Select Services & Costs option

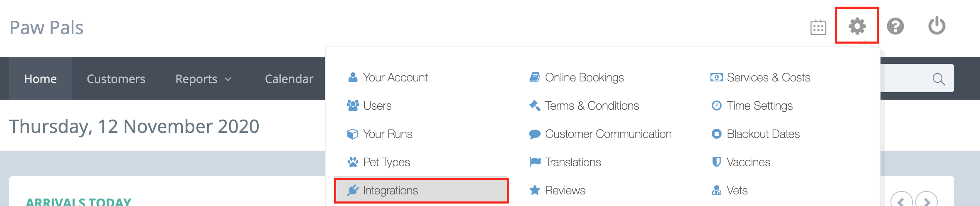coord(760,77)
